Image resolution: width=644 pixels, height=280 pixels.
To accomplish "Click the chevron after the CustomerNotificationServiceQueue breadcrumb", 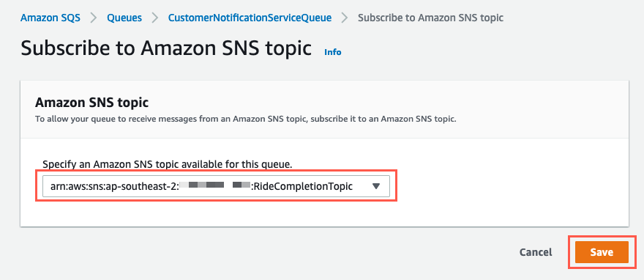I will pyautogui.click(x=345, y=18).
